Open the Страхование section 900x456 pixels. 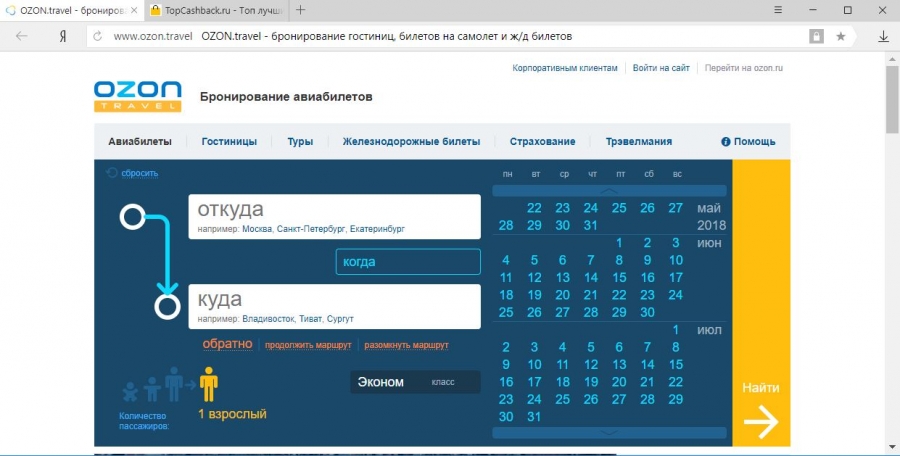[542, 141]
